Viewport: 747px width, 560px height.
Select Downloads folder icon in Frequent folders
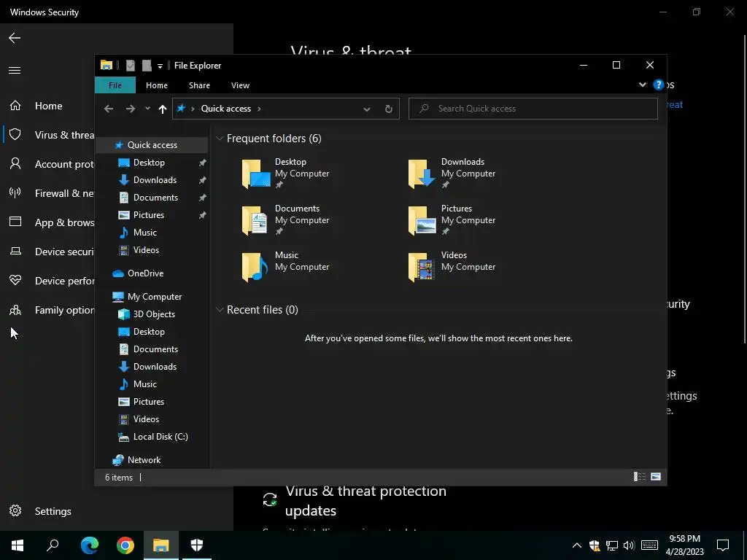(422, 174)
